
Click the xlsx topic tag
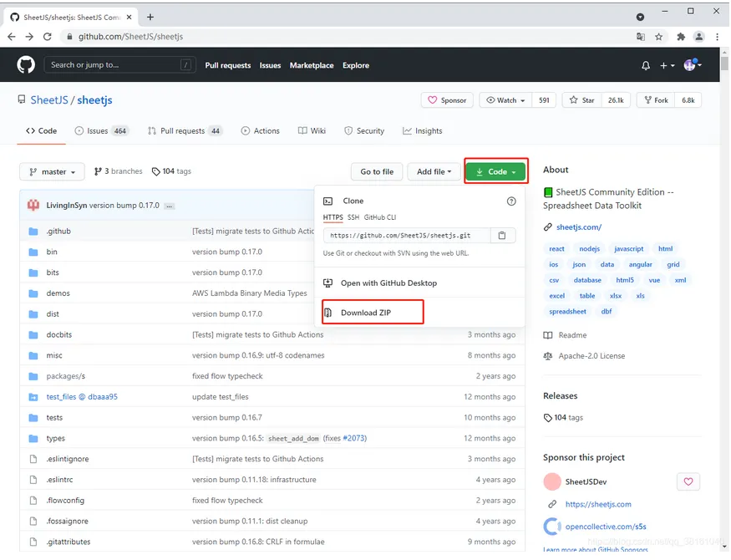[x=616, y=296]
